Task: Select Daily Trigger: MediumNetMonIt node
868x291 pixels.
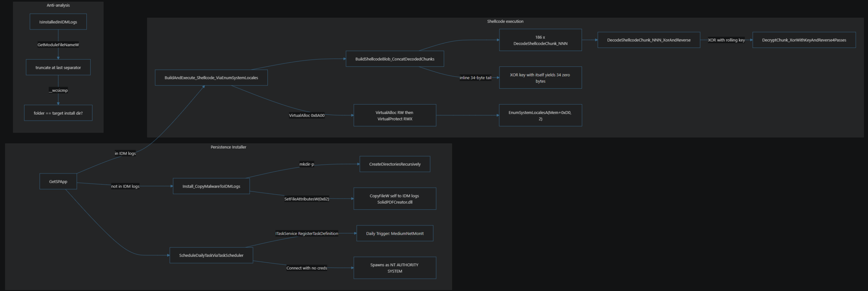Action: (x=395, y=233)
